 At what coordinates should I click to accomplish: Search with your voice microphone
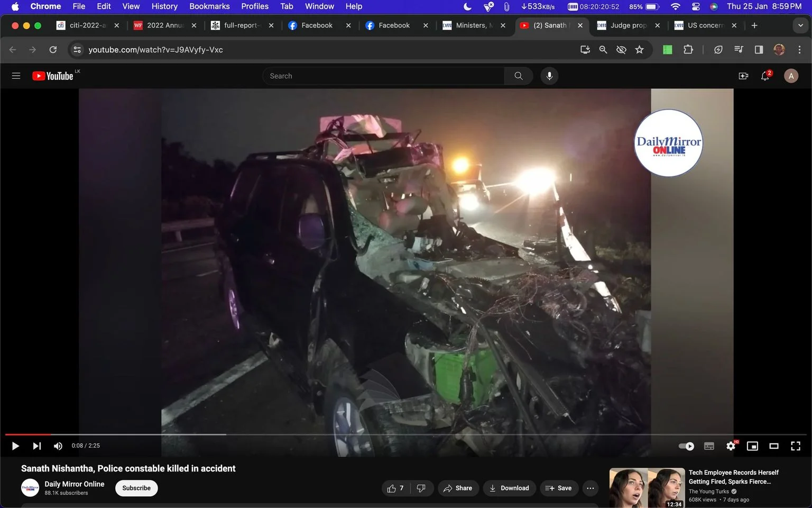point(549,76)
